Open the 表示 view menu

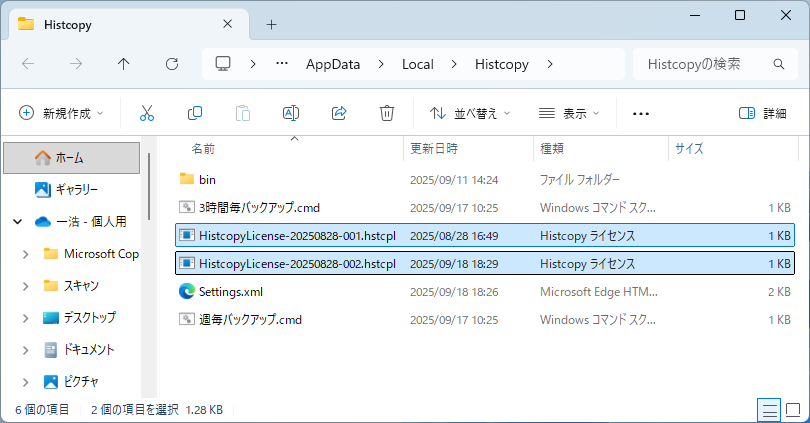(569, 113)
